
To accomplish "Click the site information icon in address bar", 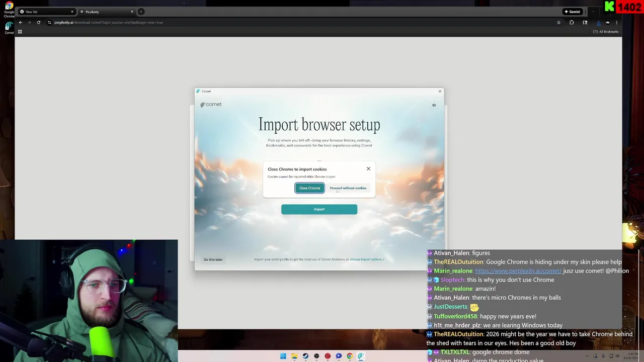I will pos(49,22).
